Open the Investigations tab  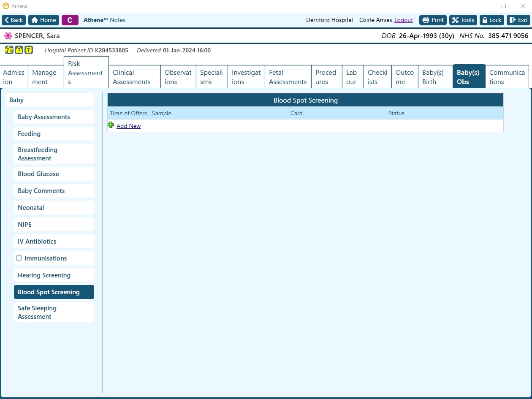point(246,77)
